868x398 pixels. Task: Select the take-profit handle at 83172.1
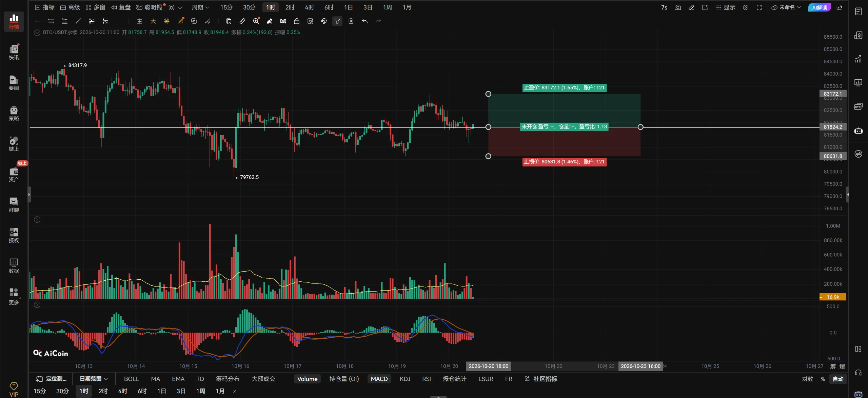[488, 94]
